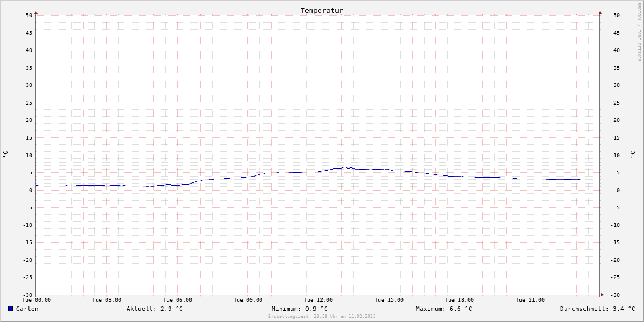Click the red arrow at the x-axis end
This screenshot has width=644, height=322.
click(602, 294)
